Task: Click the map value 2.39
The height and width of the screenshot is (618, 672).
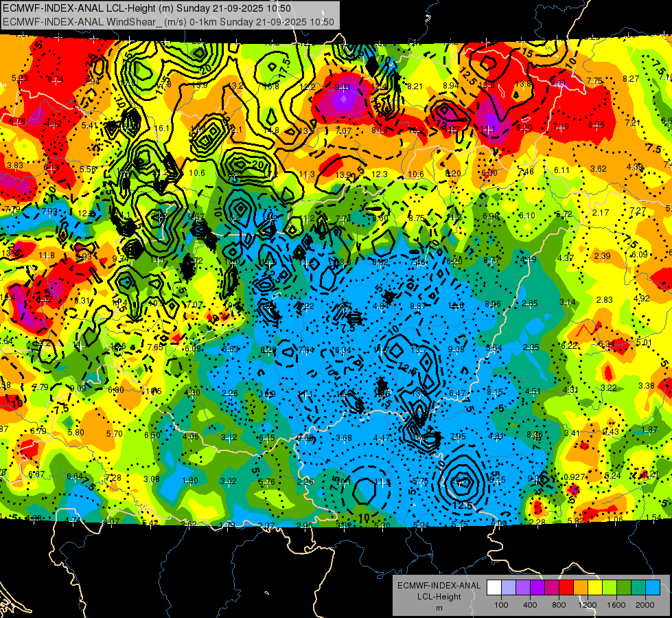Action: pyautogui.click(x=602, y=255)
